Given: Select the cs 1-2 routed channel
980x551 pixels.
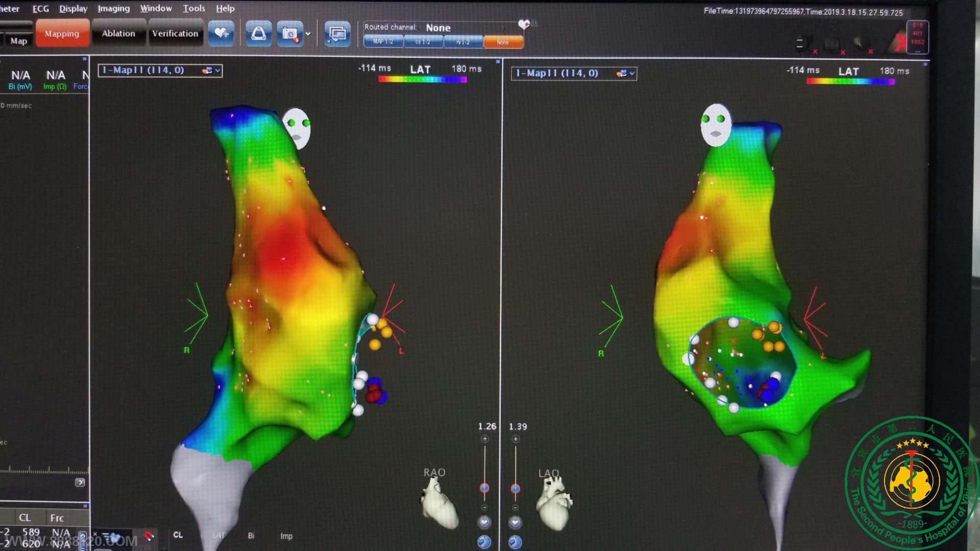Looking at the screenshot, I should [x=423, y=42].
